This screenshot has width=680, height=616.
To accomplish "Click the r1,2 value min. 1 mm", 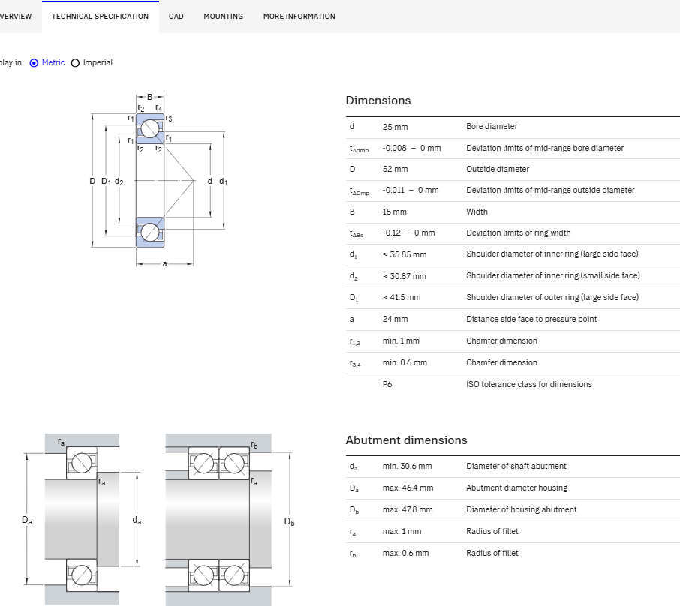I will [401, 341].
